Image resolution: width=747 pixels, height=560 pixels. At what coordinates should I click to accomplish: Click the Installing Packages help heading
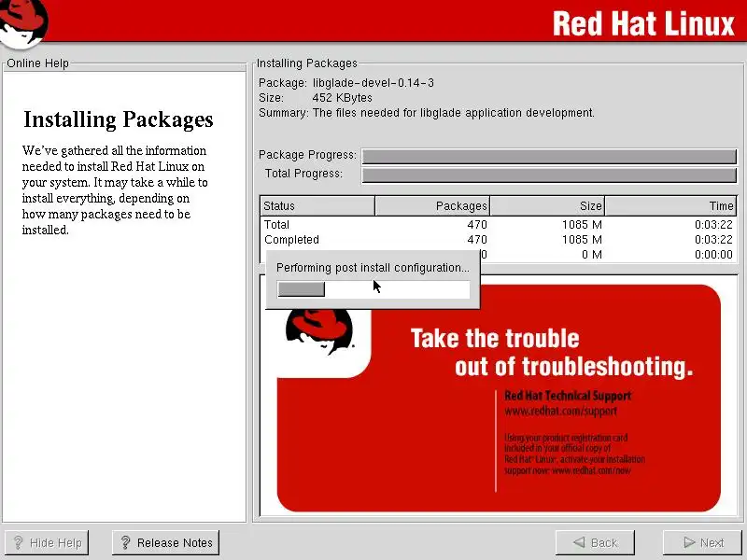(x=119, y=119)
